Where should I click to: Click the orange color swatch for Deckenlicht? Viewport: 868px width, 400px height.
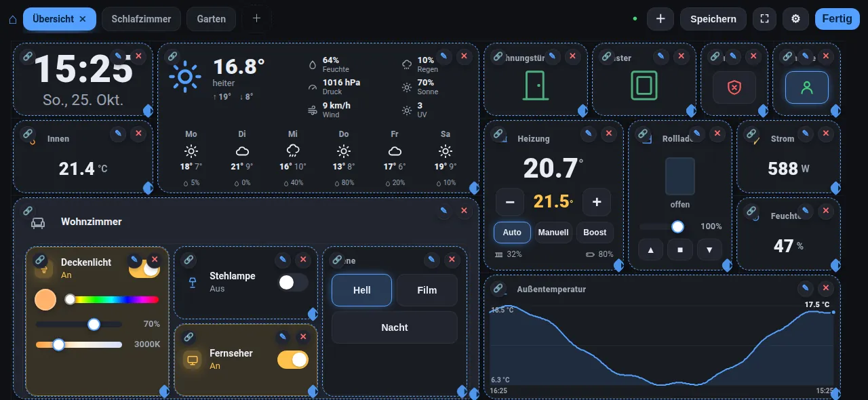[x=45, y=299]
